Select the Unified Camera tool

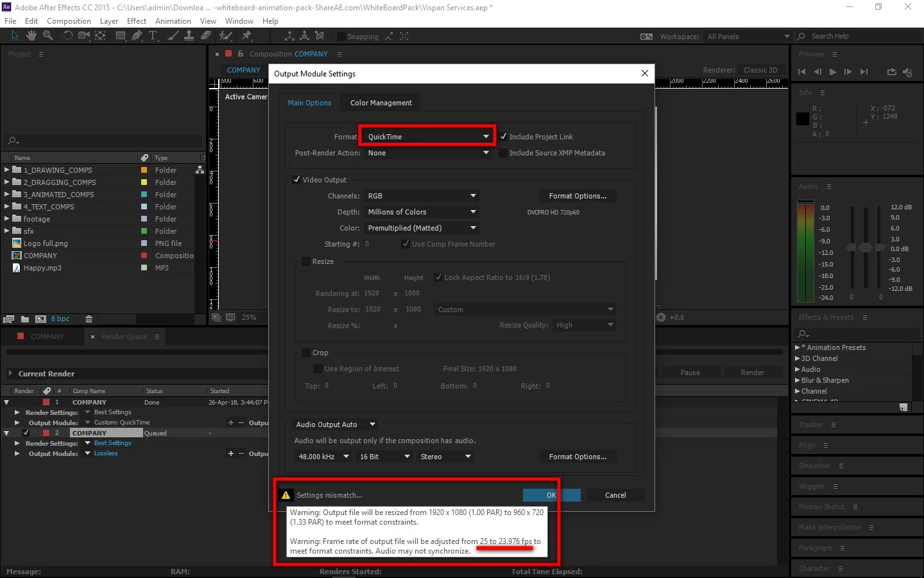tap(84, 36)
